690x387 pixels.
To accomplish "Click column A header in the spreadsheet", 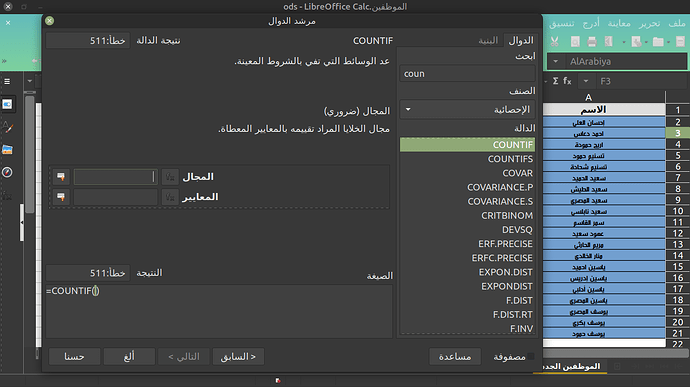I will (604, 97).
